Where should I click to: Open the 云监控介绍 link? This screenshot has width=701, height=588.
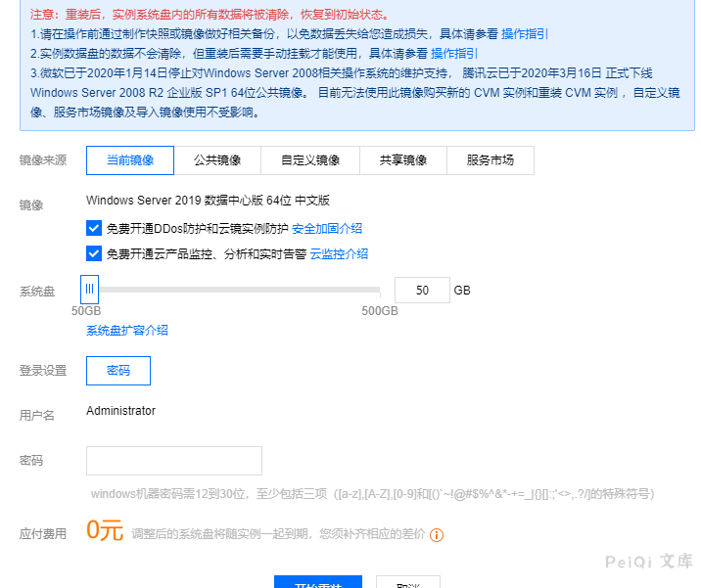(x=339, y=253)
